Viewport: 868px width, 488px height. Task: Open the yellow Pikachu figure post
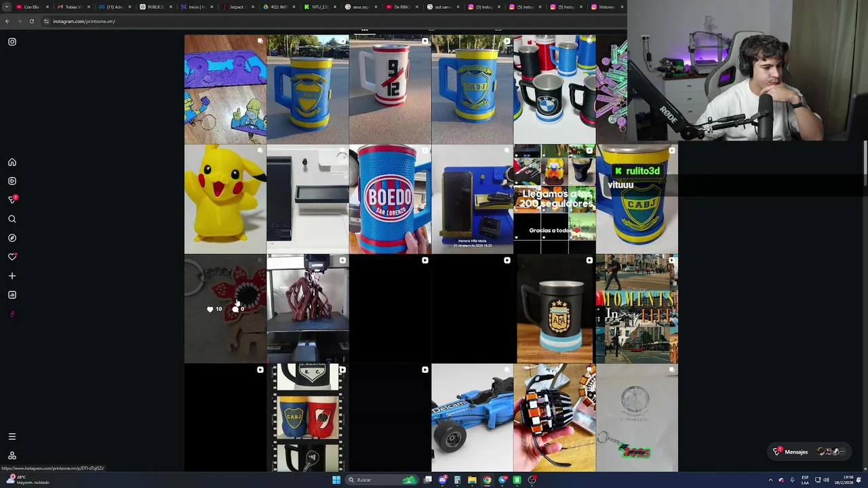click(225, 199)
